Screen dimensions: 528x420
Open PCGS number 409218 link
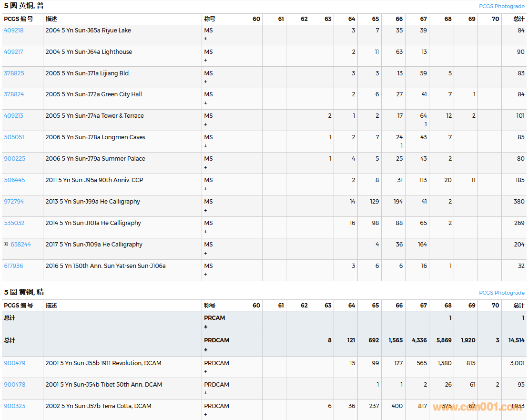point(13,31)
